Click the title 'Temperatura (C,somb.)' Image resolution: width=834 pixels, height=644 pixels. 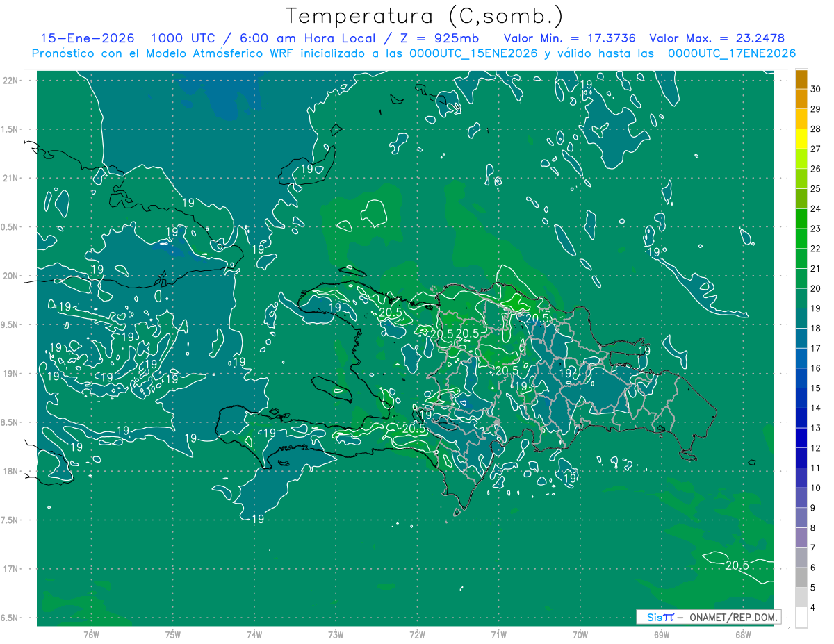pos(424,17)
